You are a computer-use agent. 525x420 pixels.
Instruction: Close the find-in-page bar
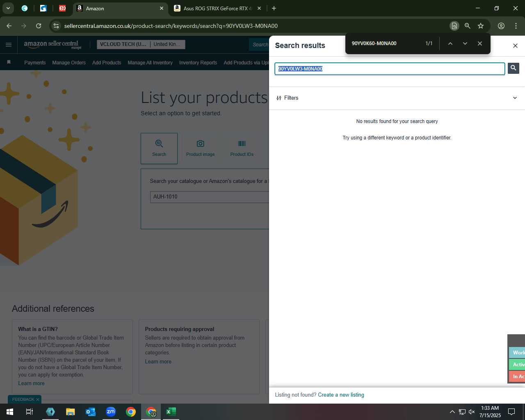(479, 43)
